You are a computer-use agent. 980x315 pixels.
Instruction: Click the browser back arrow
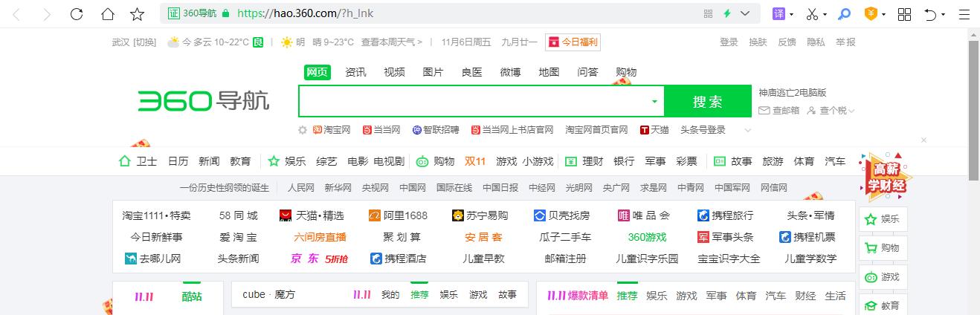(x=16, y=14)
